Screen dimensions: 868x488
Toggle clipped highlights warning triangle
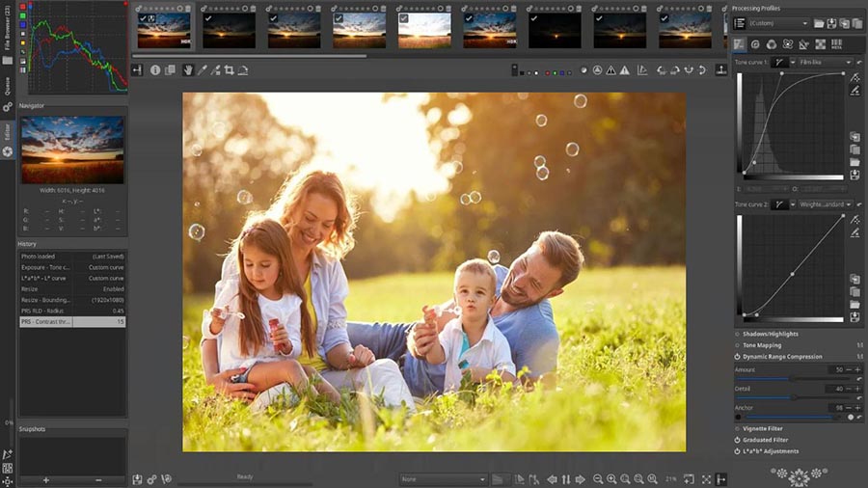[x=624, y=70]
